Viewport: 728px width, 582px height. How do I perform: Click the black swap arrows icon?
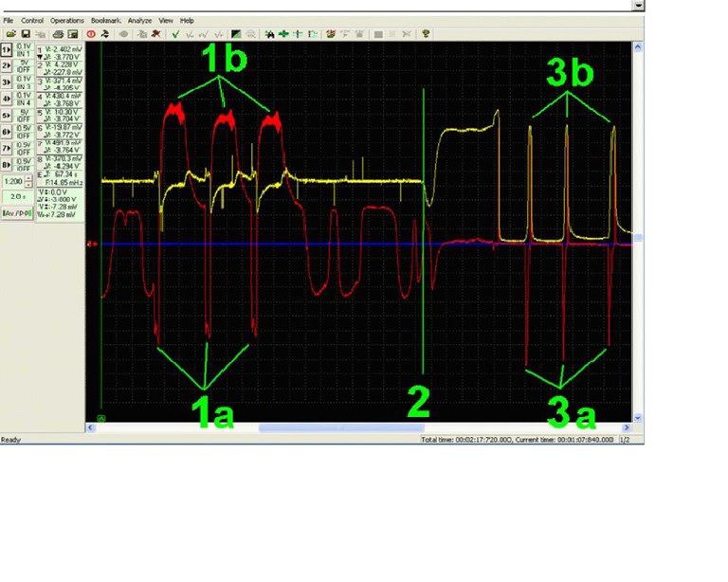click(105, 34)
